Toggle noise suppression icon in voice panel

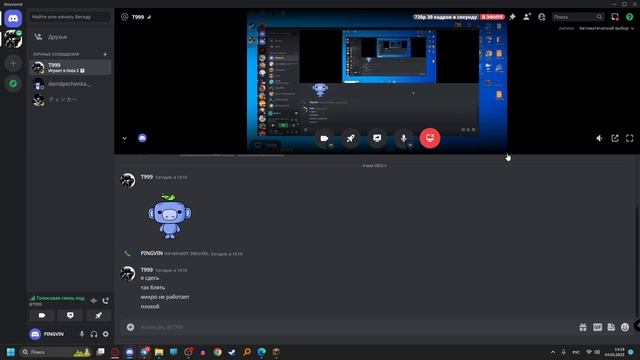[94, 301]
